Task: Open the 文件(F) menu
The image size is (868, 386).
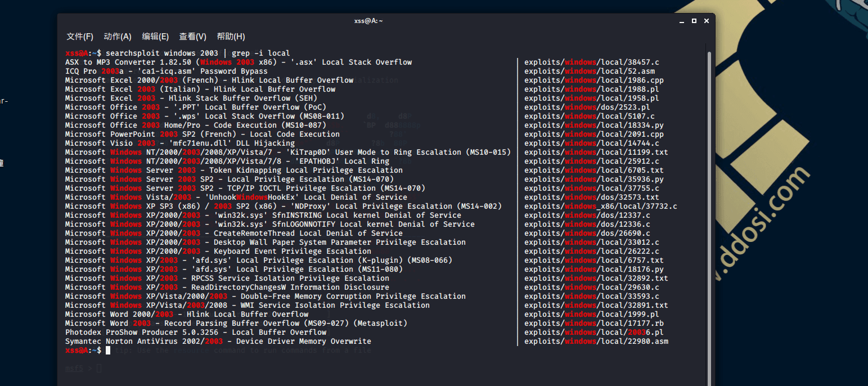Action: tap(80, 37)
